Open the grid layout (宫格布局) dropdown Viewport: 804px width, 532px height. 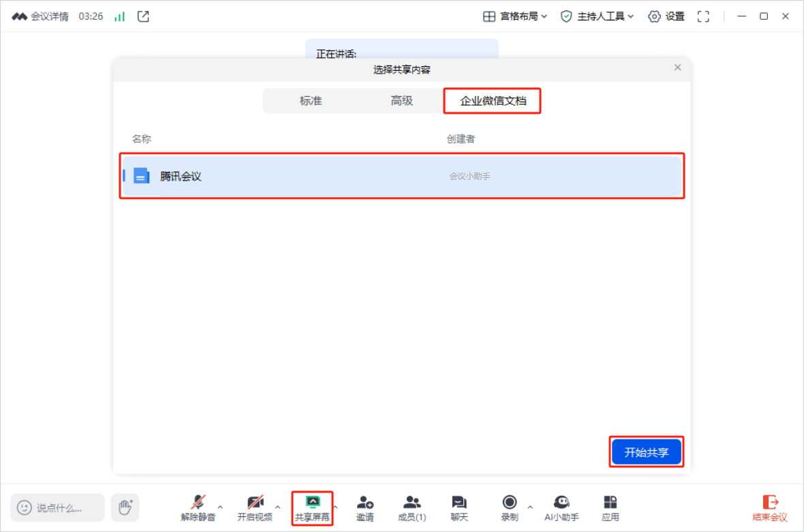tap(515, 16)
